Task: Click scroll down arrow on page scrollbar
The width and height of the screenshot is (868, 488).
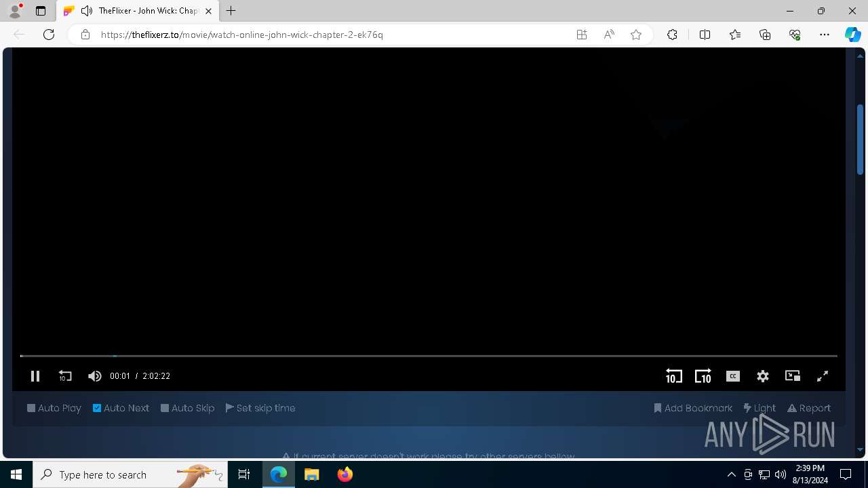Action: 860,449
